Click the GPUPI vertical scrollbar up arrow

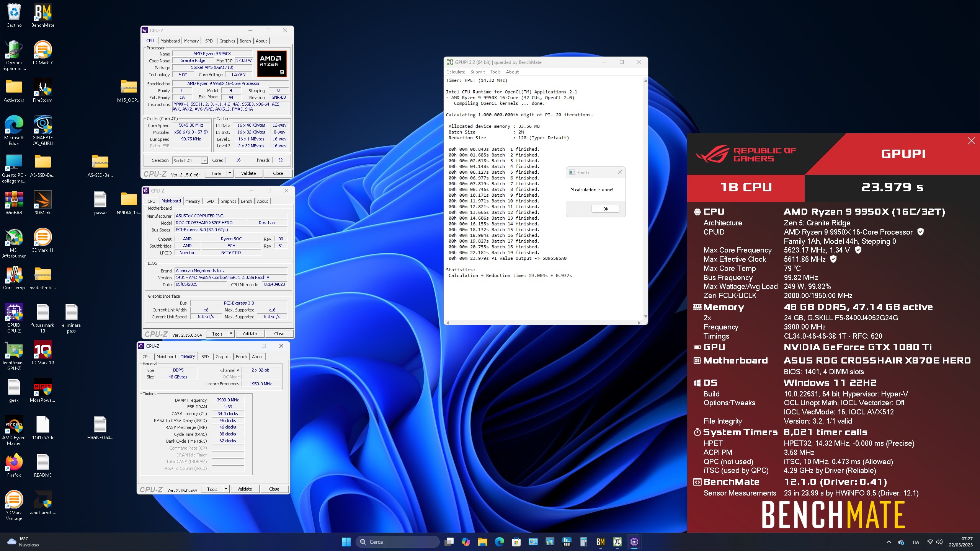point(645,81)
